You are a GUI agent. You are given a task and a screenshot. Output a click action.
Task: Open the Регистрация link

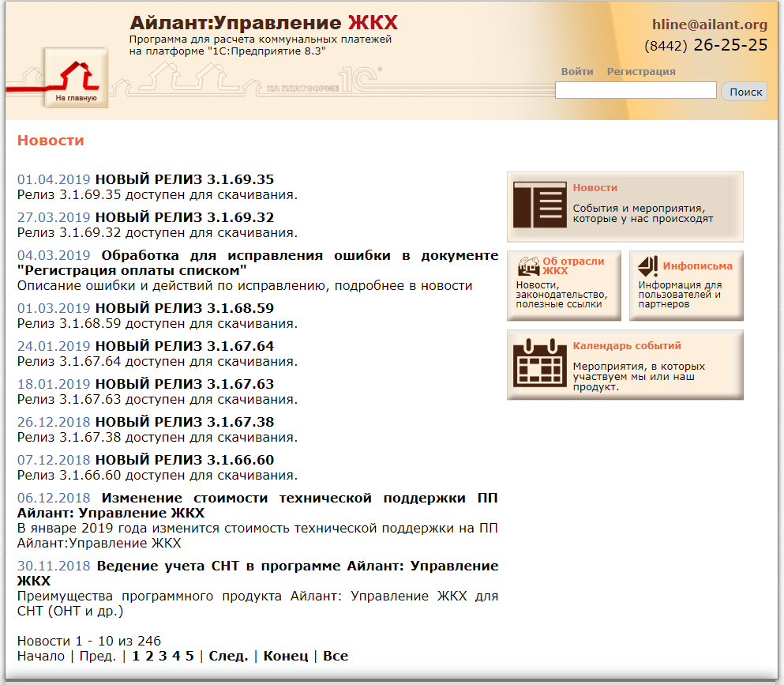pos(641,72)
